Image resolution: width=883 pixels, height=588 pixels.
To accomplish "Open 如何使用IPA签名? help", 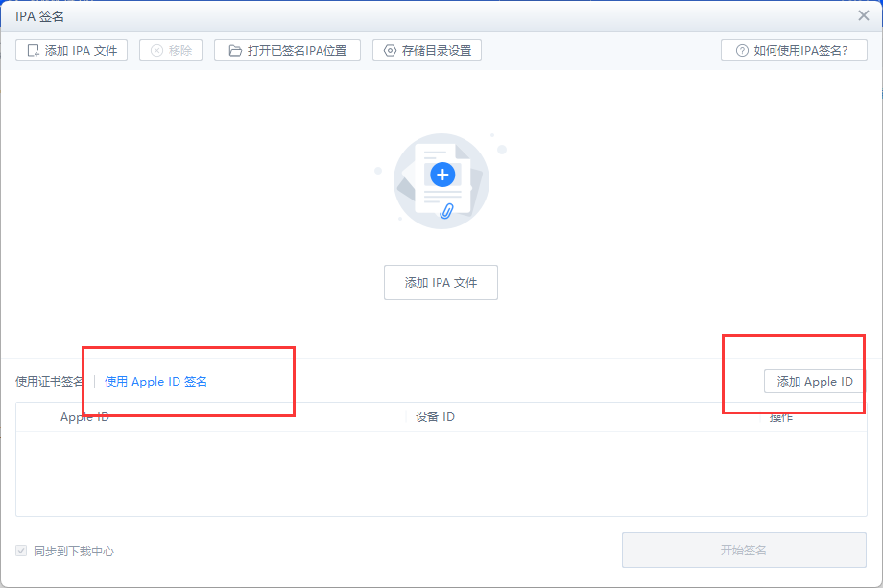I will click(x=794, y=51).
